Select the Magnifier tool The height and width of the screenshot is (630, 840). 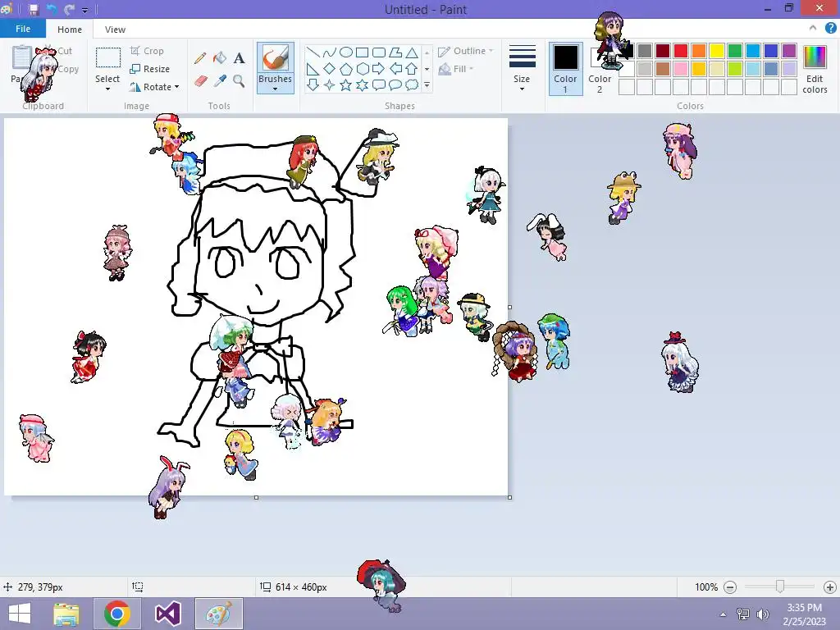click(x=239, y=81)
